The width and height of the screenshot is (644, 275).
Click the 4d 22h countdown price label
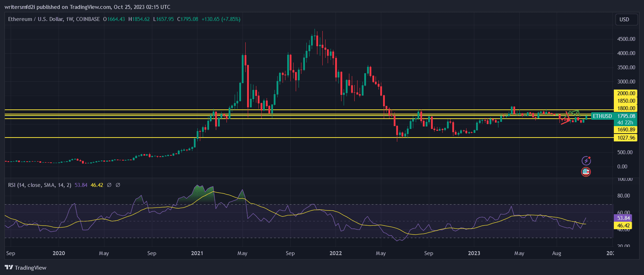pos(625,123)
